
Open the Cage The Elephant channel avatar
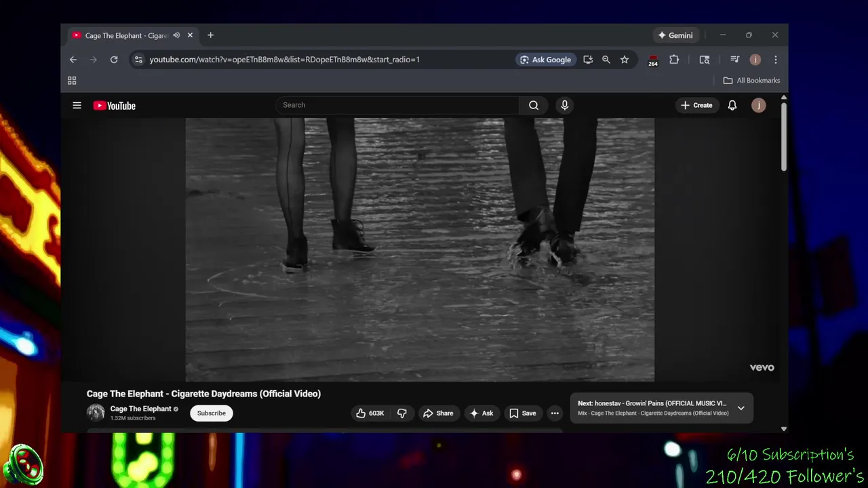[x=96, y=413]
